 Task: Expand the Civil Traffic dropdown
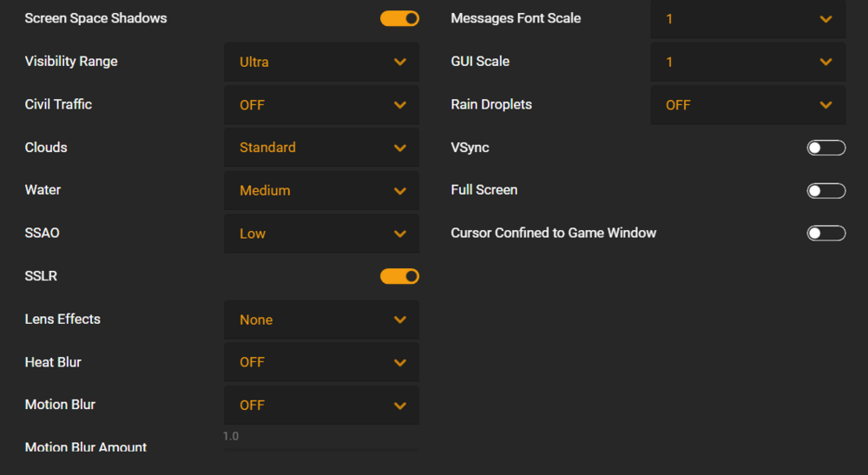click(x=321, y=105)
